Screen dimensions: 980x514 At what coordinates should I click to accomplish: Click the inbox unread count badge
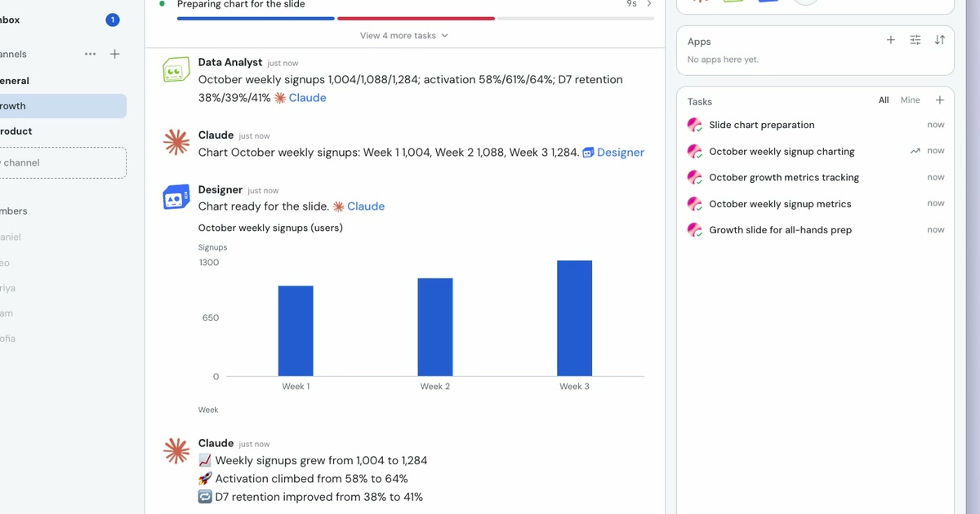(113, 20)
